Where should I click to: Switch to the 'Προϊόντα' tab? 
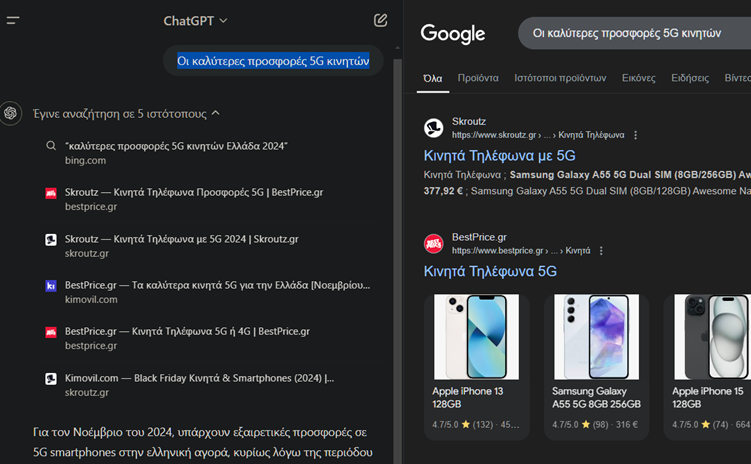(478, 78)
